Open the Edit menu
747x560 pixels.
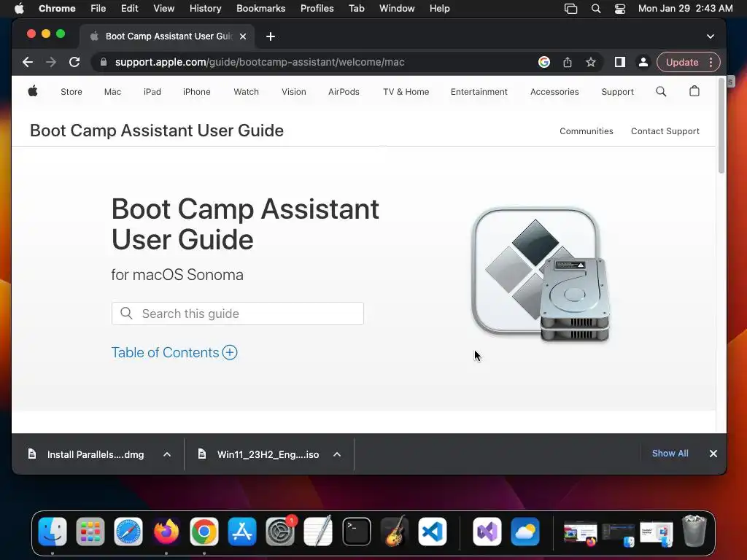pos(130,8)
